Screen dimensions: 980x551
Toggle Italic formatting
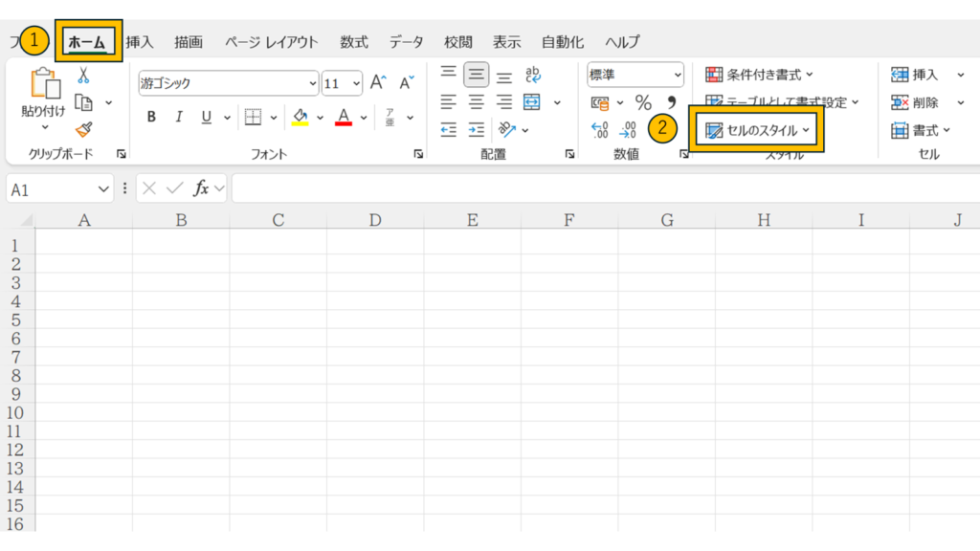tap(178, 118)
